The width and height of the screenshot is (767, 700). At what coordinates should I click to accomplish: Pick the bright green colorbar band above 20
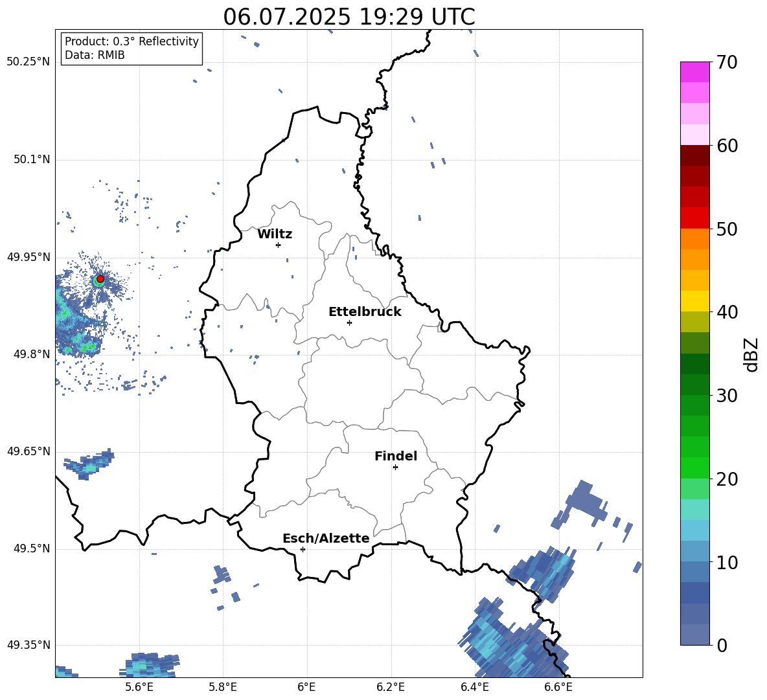pyautogui.click(x=694, y=468)
